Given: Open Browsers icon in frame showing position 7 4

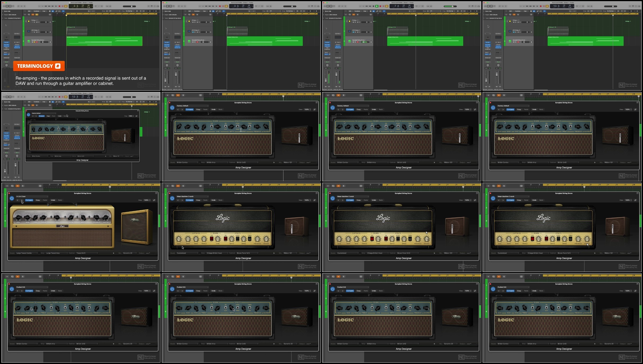Looking at the screenshot, I should (479, 6).
